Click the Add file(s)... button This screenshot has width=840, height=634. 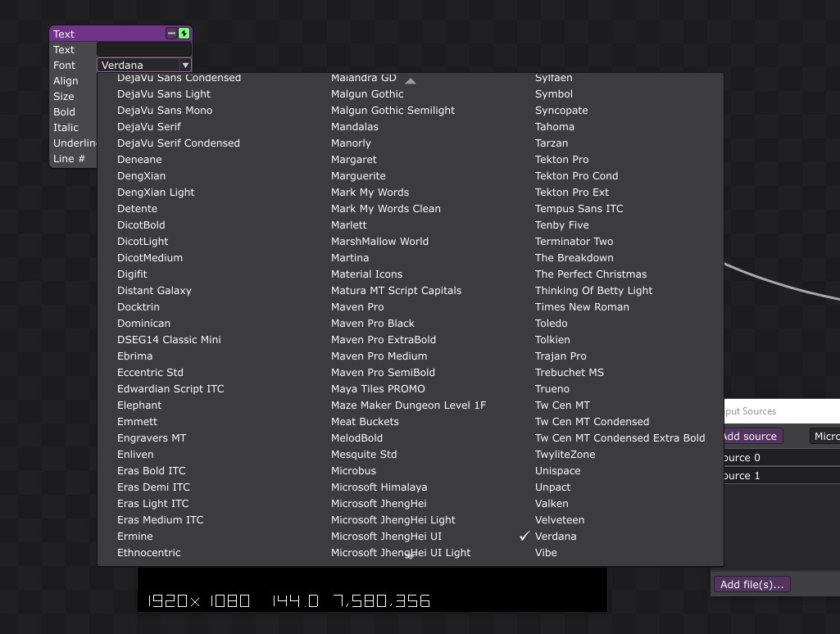(x=751, y=584)
